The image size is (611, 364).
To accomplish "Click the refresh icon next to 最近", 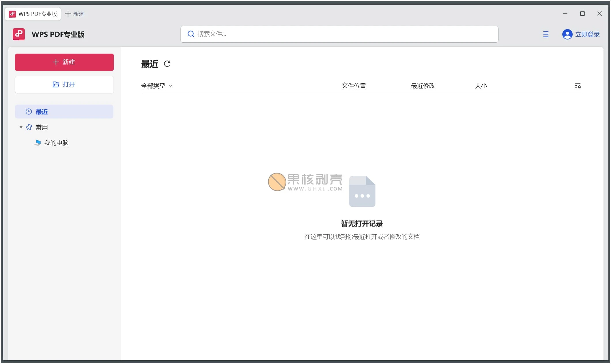I will pyautogui.click(x=168, y=63).
